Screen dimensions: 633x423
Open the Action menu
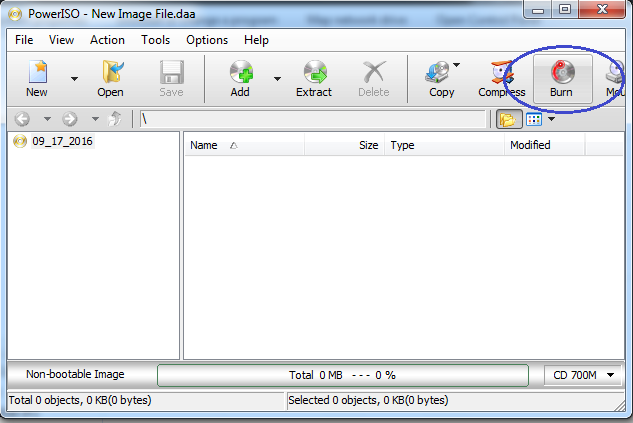pyautogui.click(x=107, y=40)
